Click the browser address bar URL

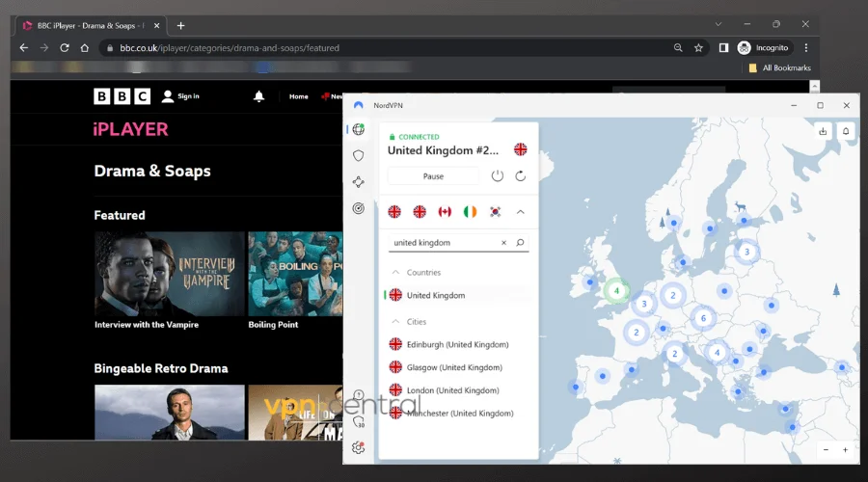[230, 48]
